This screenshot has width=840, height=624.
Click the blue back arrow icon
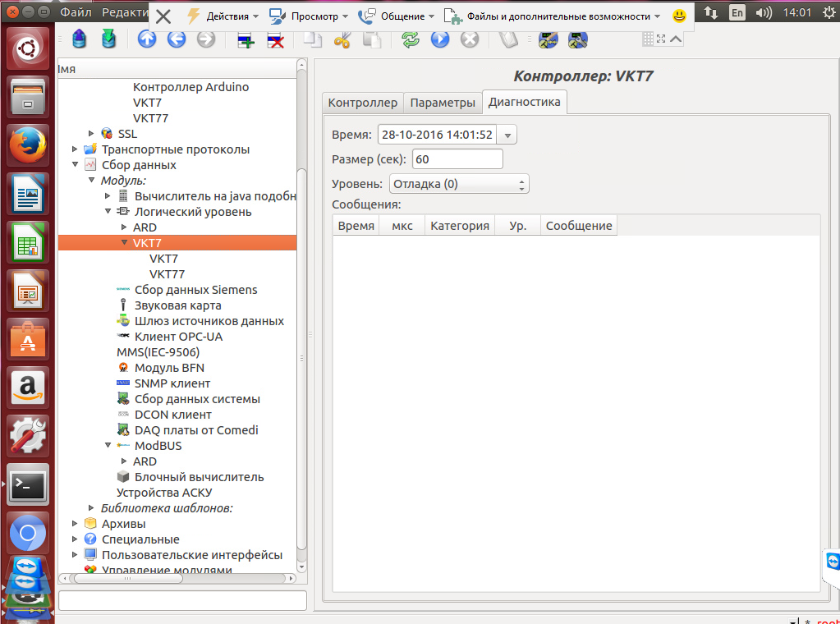(176, 39)
